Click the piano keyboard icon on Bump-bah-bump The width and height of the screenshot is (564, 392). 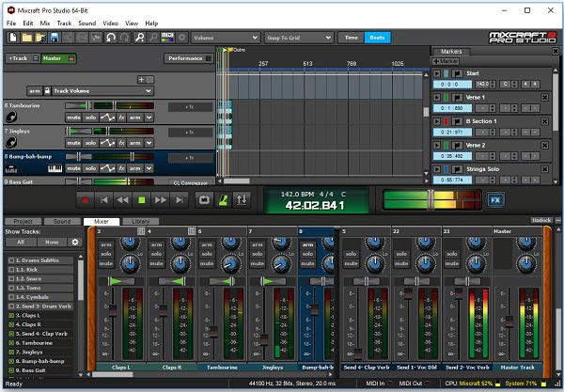point(55,168)
